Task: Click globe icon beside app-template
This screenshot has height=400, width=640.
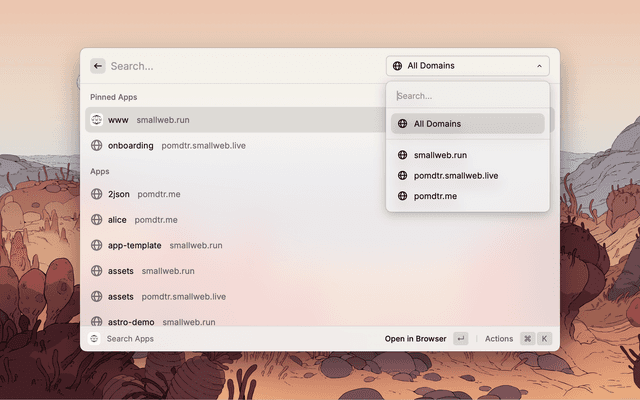Action: coord(97,245)
